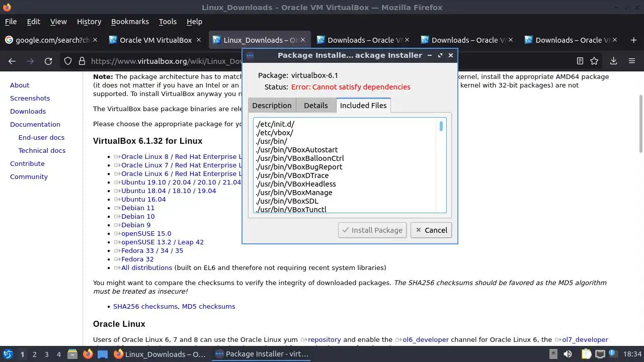This screenshot has width=644, height=362.
Task: Cancel the Package Installer dialog
Action: pyautogui.click(x=431, y=230)
